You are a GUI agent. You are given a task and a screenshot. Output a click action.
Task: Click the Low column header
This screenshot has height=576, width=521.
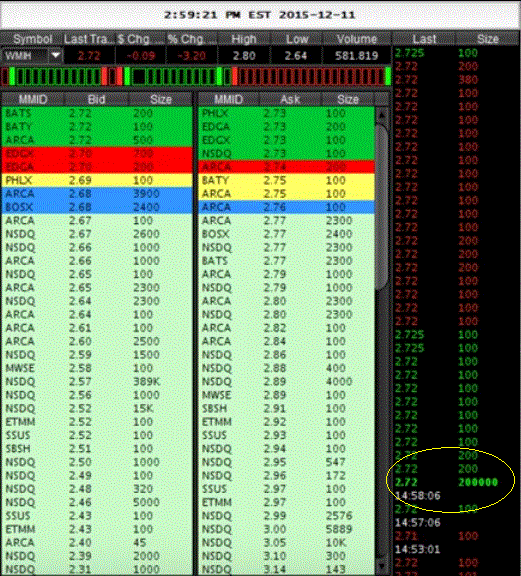coord(297,39)
